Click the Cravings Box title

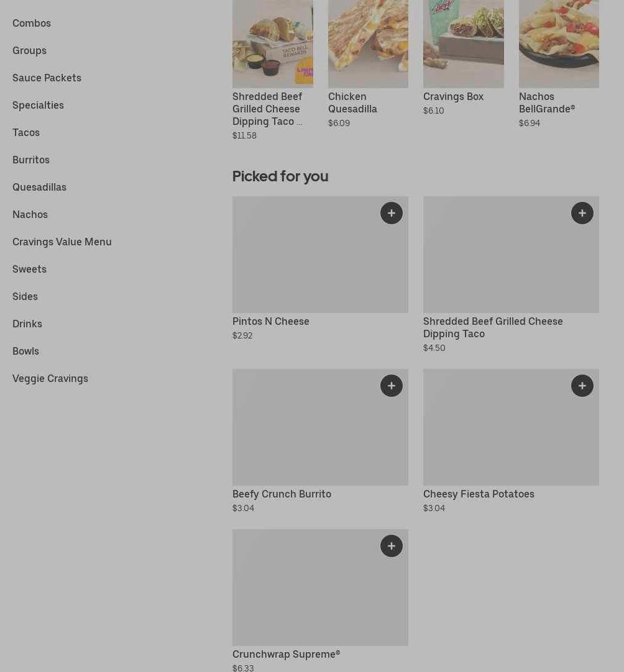tap(453, 96)
